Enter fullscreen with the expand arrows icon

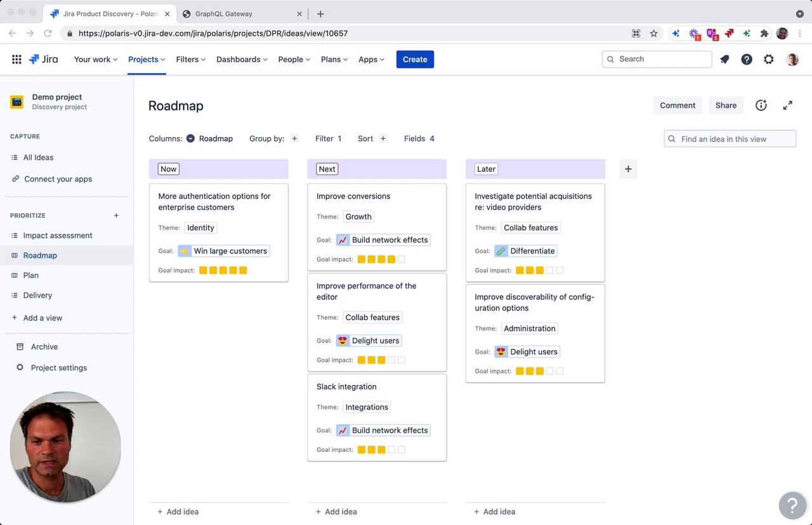pyautogui.click(x=788, y=105)
